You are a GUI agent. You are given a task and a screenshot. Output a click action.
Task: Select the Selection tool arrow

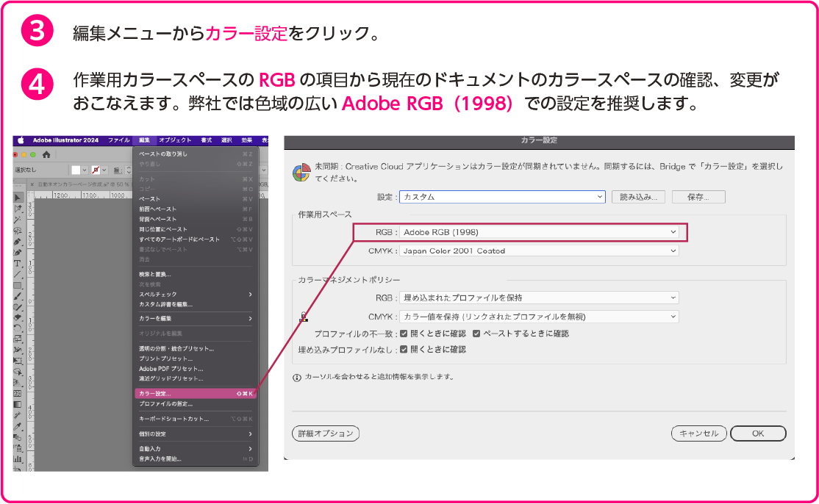[x=18, y=198]
